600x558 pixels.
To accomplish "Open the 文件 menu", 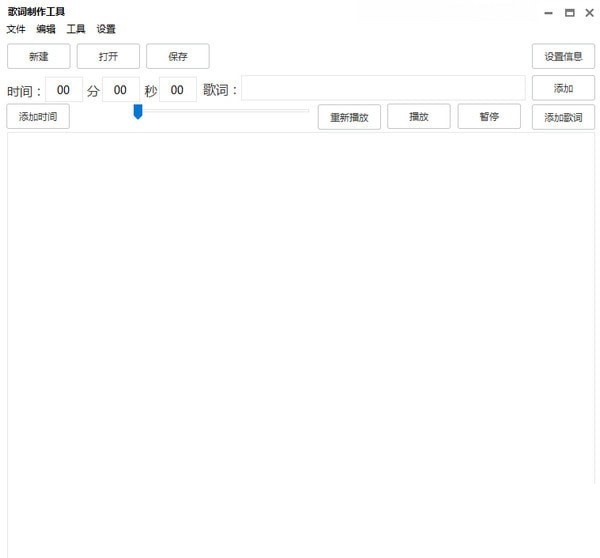I will (x=16, y=29).
